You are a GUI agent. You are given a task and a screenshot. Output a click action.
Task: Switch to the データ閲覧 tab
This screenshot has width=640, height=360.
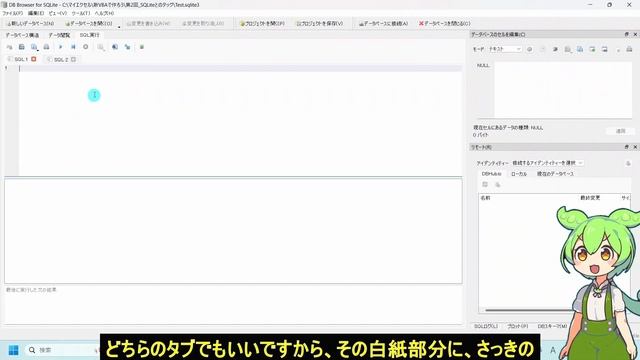tap(60, 35)
